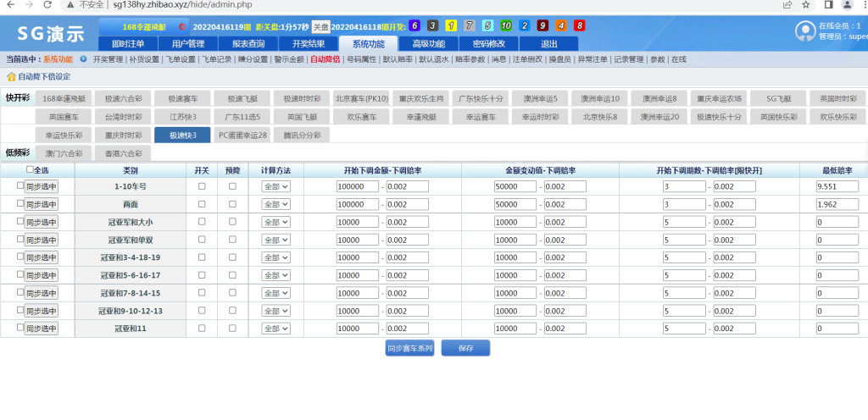868x420 pixels.
Task: Select the 北京赛车(PK10) lottery tab
Action: (x=361, y=98)
